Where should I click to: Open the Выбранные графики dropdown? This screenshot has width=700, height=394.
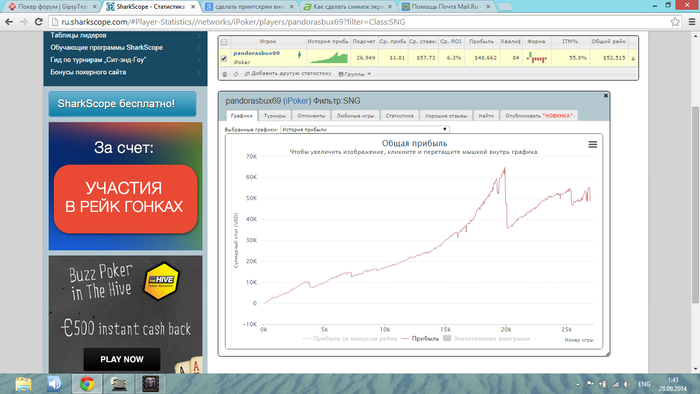tap(364, 129)
